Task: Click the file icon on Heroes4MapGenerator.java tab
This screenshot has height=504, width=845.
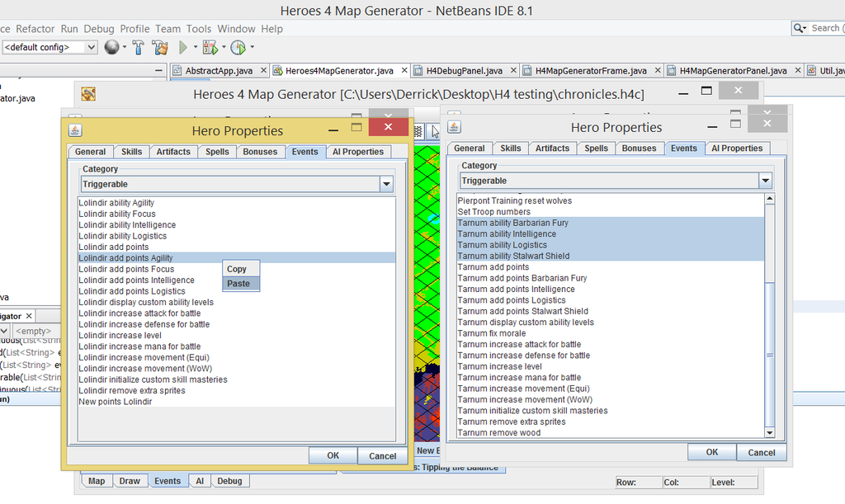Action: point(277,71)
